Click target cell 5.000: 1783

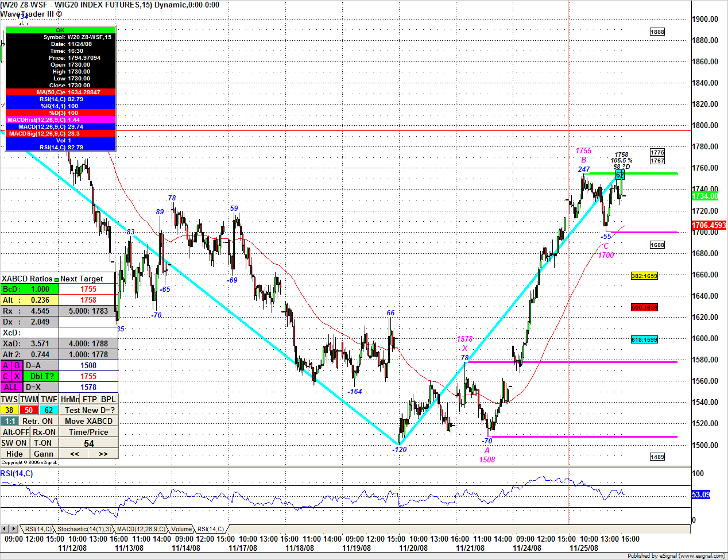coord(88,311)
